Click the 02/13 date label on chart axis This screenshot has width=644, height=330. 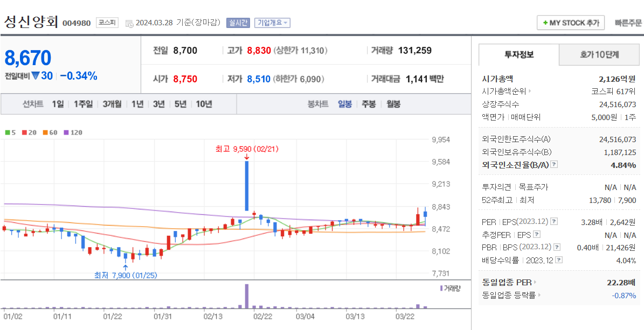tap(213, 317)
